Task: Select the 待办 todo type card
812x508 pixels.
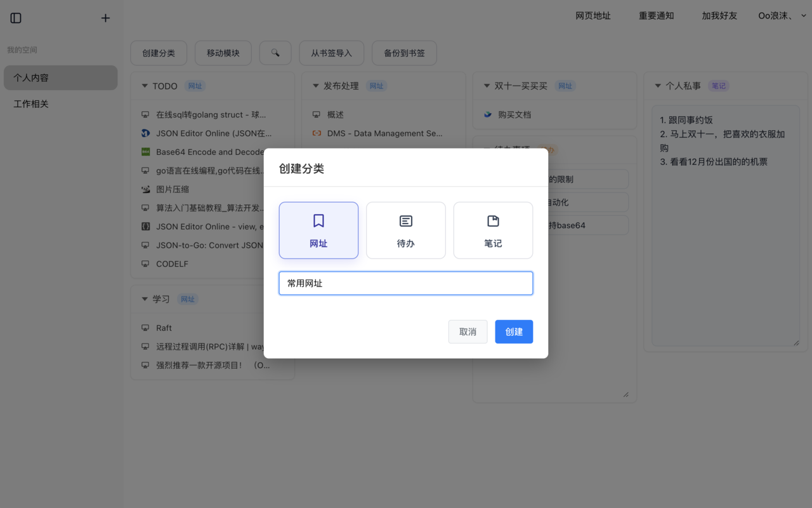Action: tap(406, 231)
